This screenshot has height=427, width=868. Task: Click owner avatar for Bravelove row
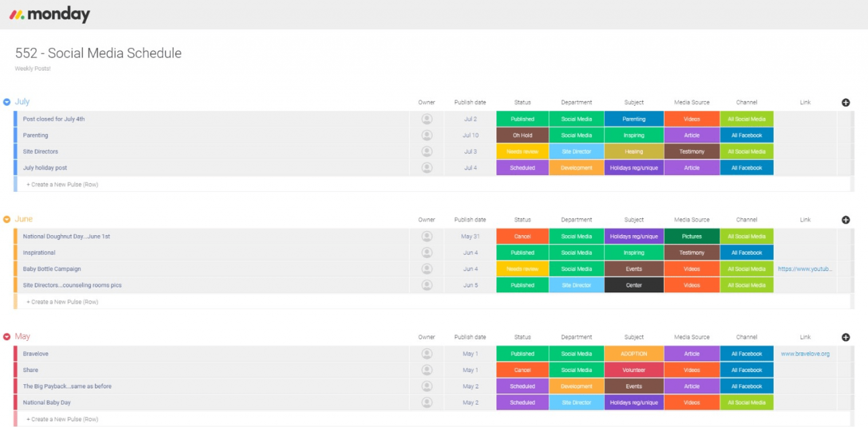click(x=427, y=354)
